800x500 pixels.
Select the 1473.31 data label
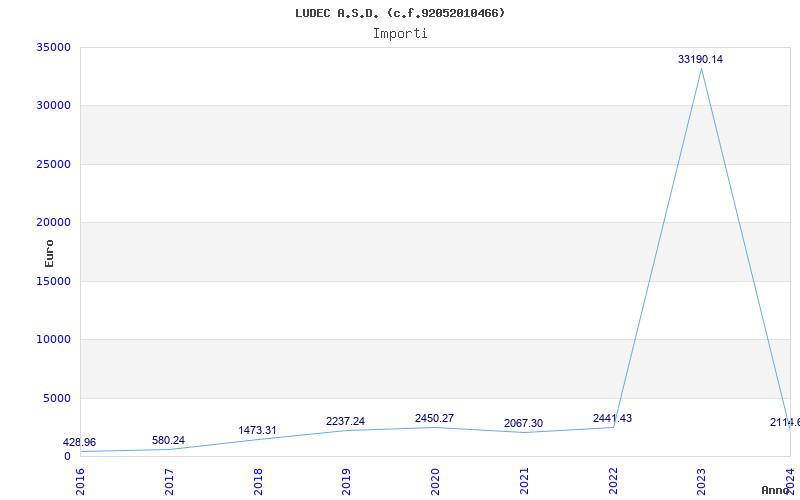tap(257, 430)
